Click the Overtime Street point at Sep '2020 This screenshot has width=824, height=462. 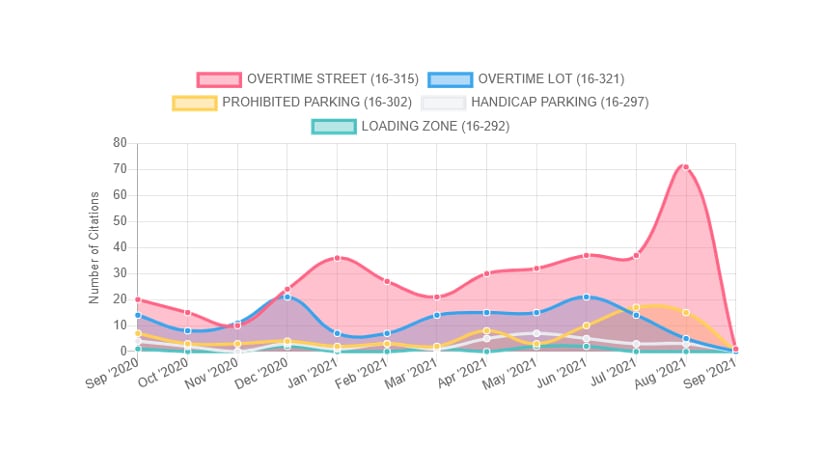(x=138, y=300)
